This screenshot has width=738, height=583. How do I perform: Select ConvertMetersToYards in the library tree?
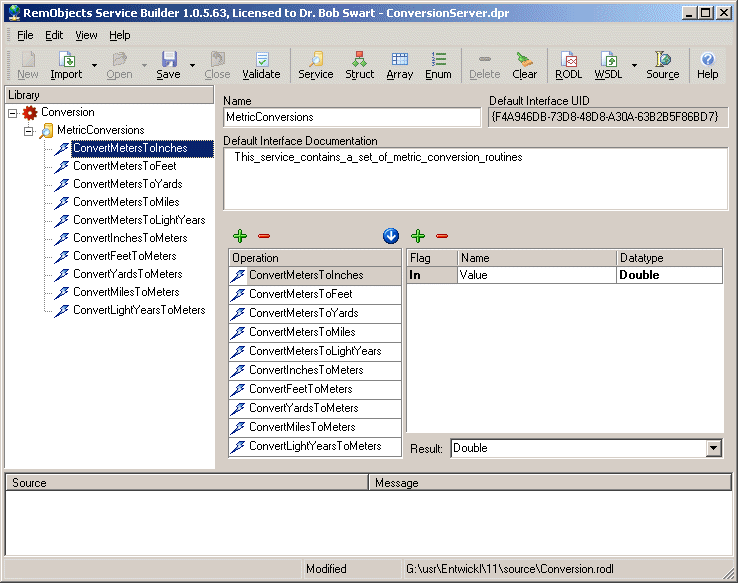128,184
